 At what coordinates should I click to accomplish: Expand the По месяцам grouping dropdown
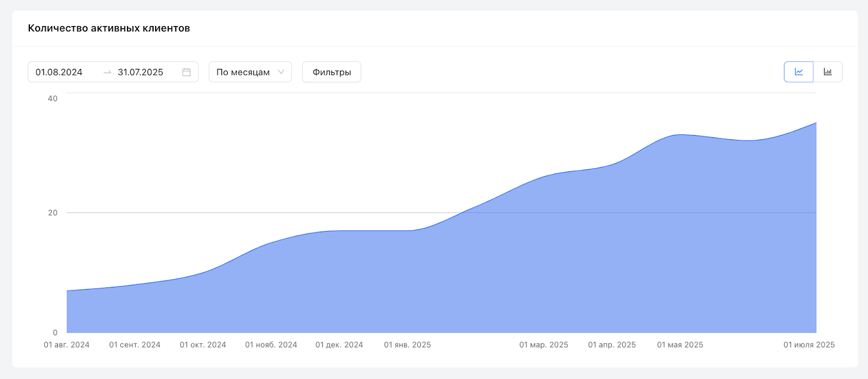pos(250,72)
